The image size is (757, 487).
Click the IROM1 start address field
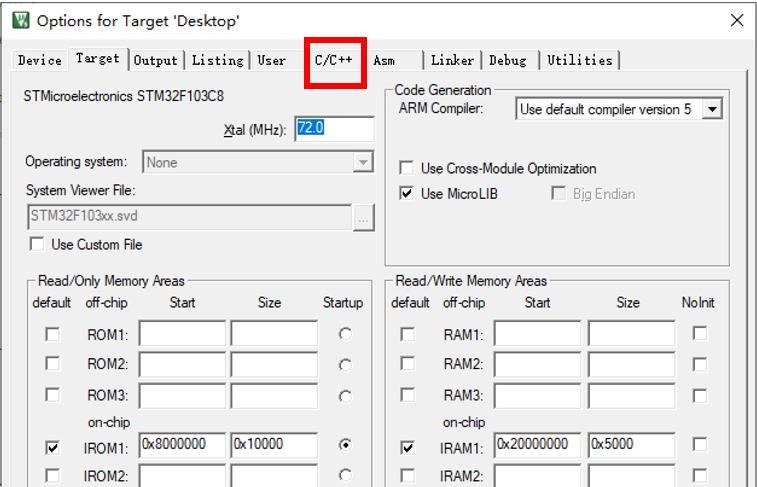point(182,445)
